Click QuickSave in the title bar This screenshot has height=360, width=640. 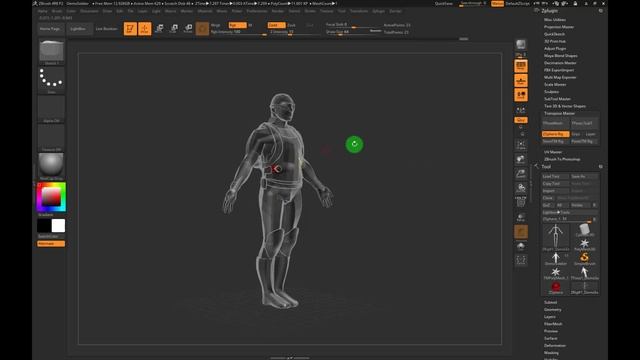[x=444, y=3]
